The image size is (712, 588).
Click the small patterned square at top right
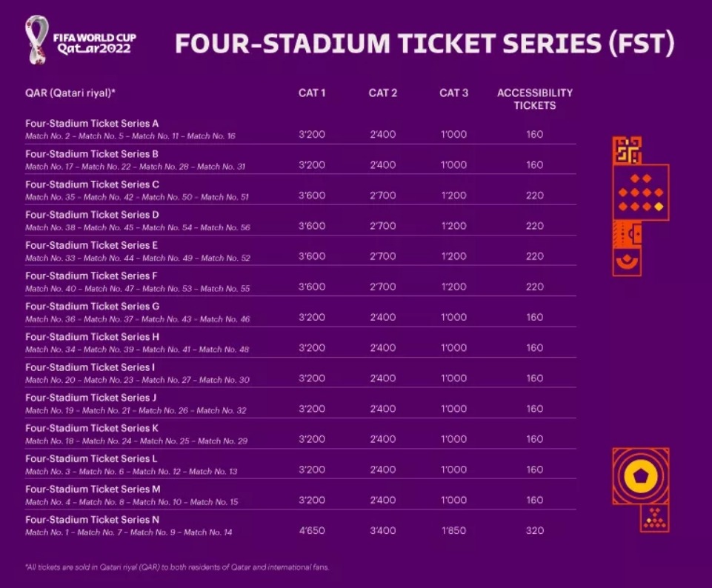point(627,150)
